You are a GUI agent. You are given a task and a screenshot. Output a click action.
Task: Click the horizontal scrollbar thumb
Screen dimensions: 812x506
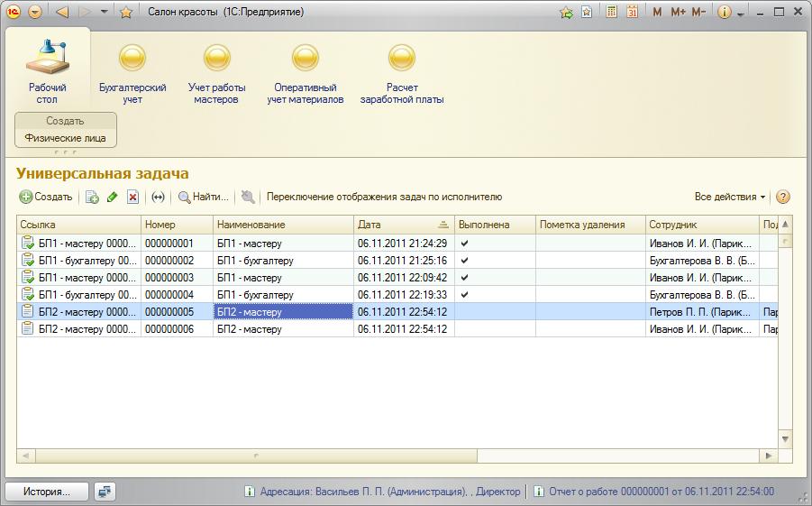pyautogui.click(x=256, y=455)
